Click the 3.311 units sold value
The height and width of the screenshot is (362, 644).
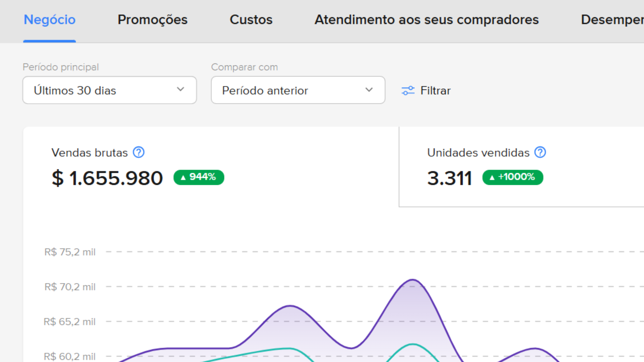(449, 178)
